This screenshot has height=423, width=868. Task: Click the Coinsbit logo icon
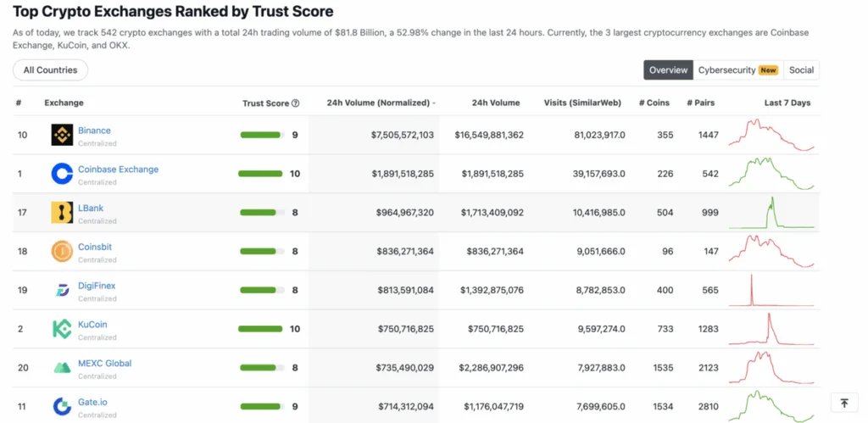pos(62,252)
